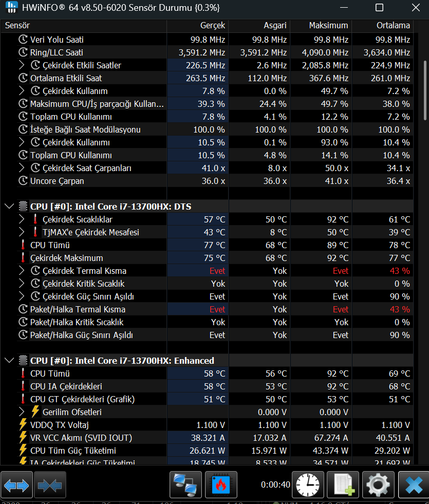Click the 43.374 W maximum value cell
Viewport: 429px width, 504px height.
pos(321,451)
